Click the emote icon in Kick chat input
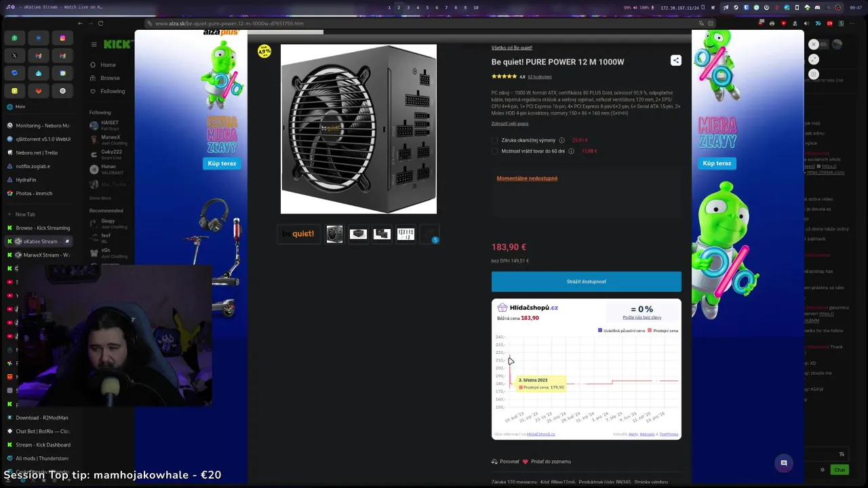The height and width of the screenshot is (488, 868). click(842, 454)
